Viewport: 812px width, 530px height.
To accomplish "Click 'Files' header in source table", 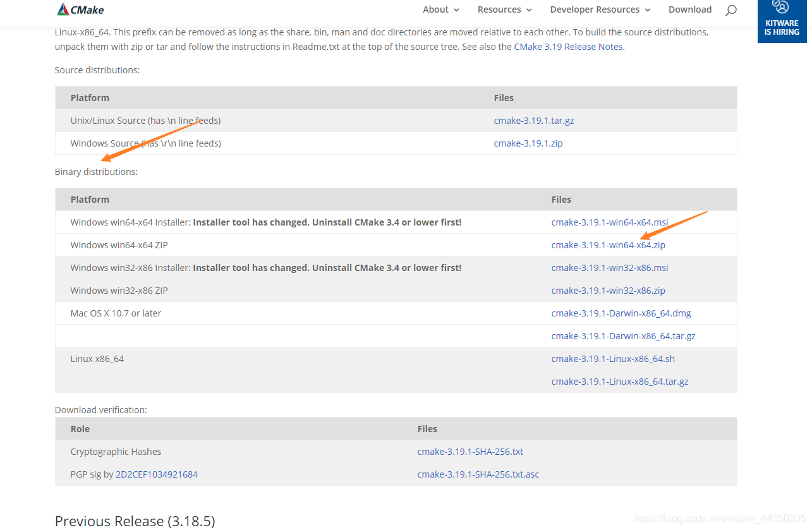I will [x=504, y=98].
